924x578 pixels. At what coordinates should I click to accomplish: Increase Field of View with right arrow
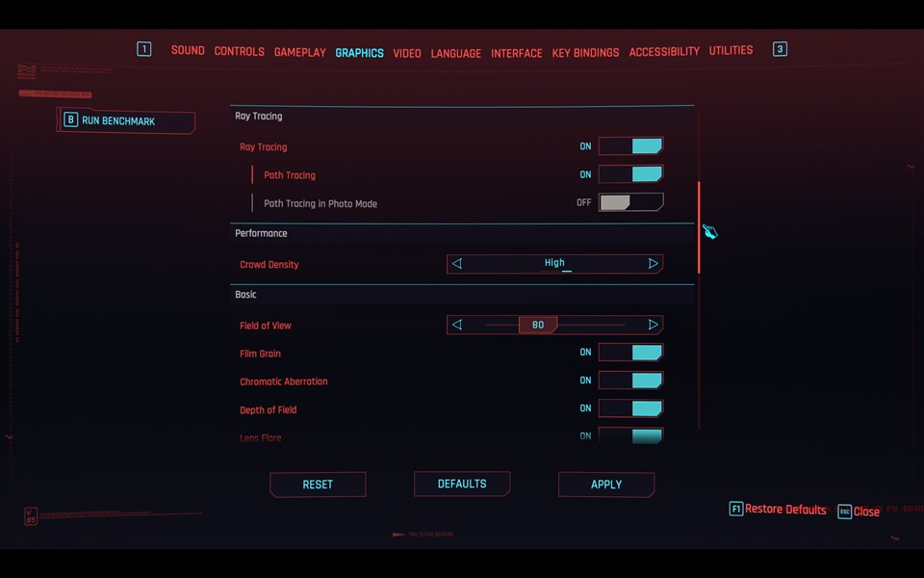[x=653, y=326]
